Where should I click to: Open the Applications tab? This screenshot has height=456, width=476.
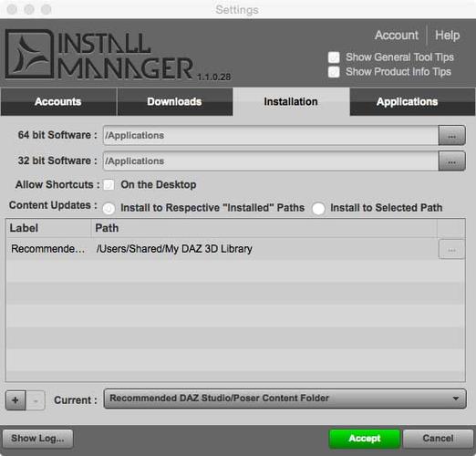[x=407, y=101]
